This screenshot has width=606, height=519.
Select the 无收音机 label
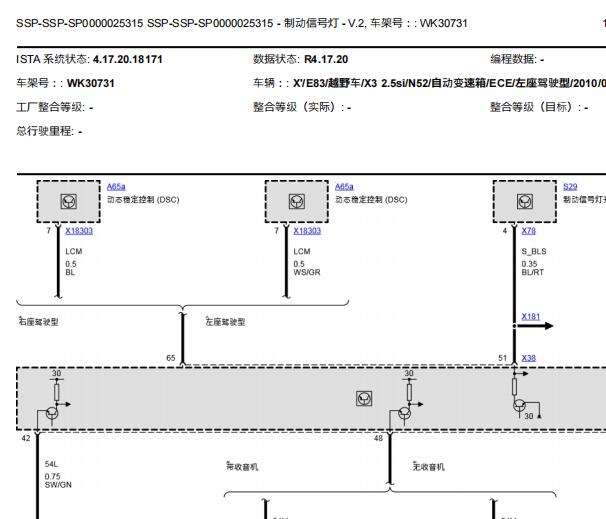tap(429, 466)
